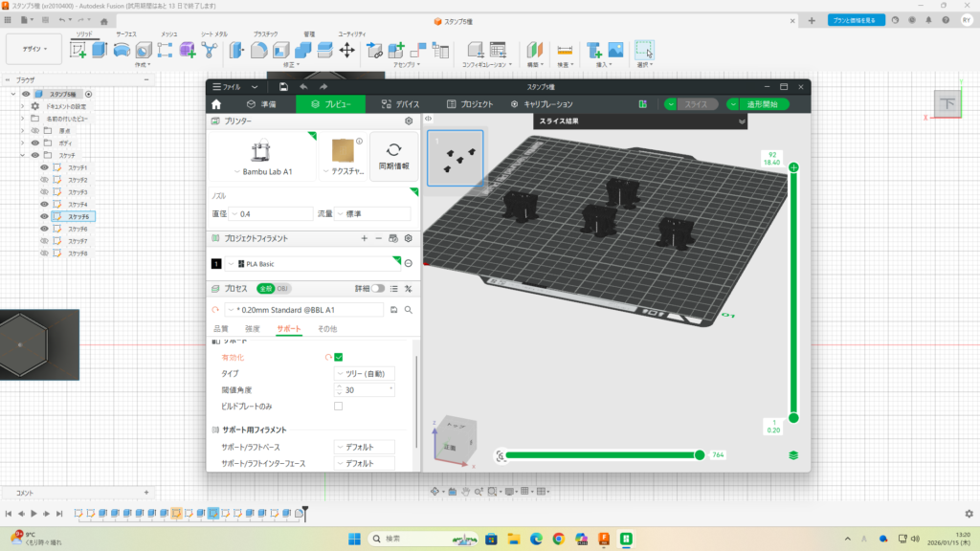Switch to the 準備 tab

(261, 104)
